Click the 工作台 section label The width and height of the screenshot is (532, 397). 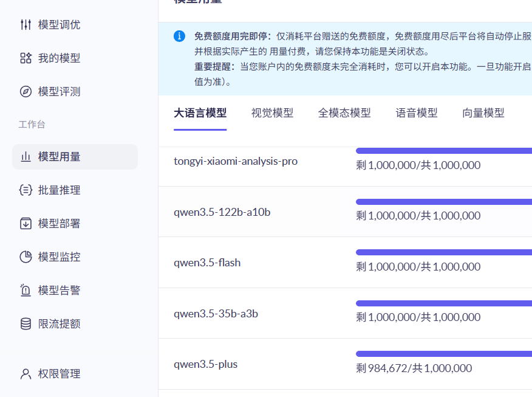[x=32, y=124]
